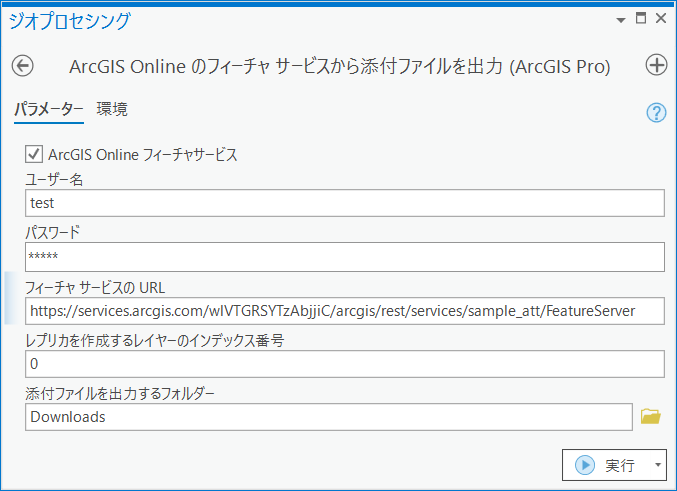This screenshot has width=677, height=491.
Task: Run the tool with 実行 button
Action: pos(606,465)
